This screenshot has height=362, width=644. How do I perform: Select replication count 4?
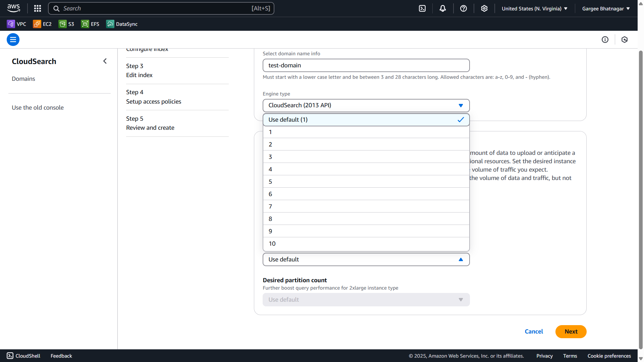coord(366,169)
